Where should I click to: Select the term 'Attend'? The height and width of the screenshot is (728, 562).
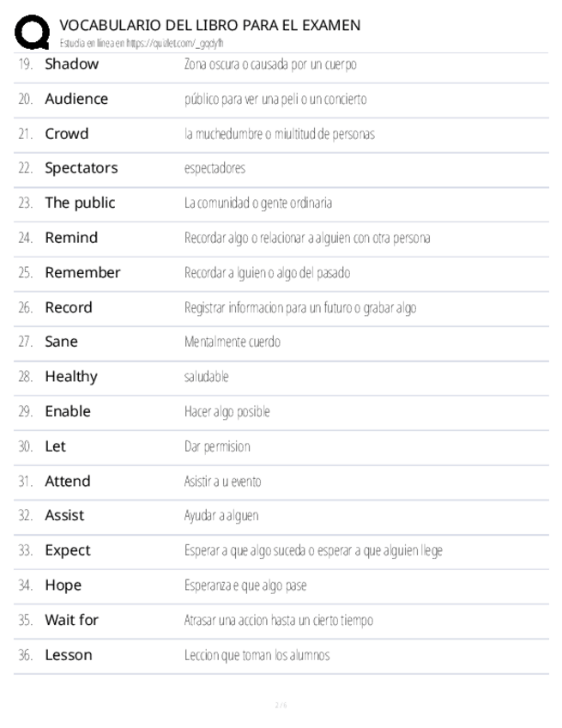(67, 481)
